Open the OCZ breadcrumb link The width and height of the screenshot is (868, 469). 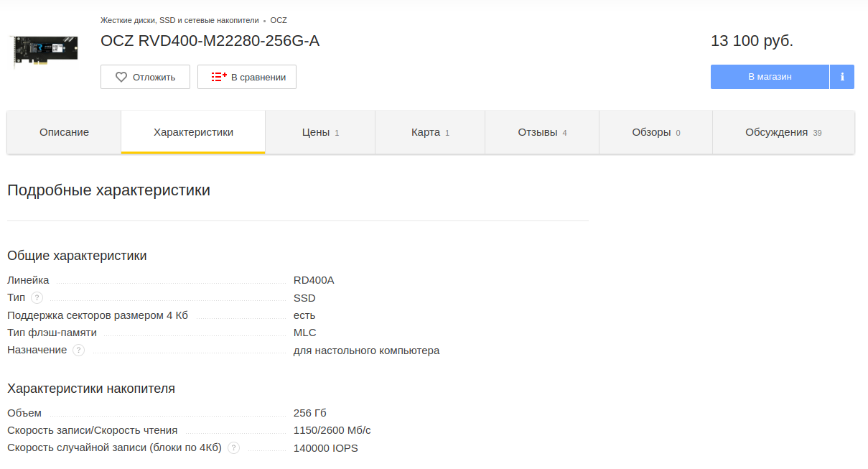pos(279,20)
